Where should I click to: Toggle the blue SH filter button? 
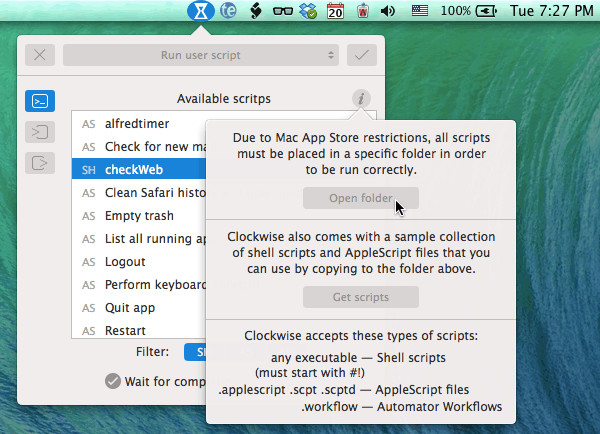tap(195, 352)
